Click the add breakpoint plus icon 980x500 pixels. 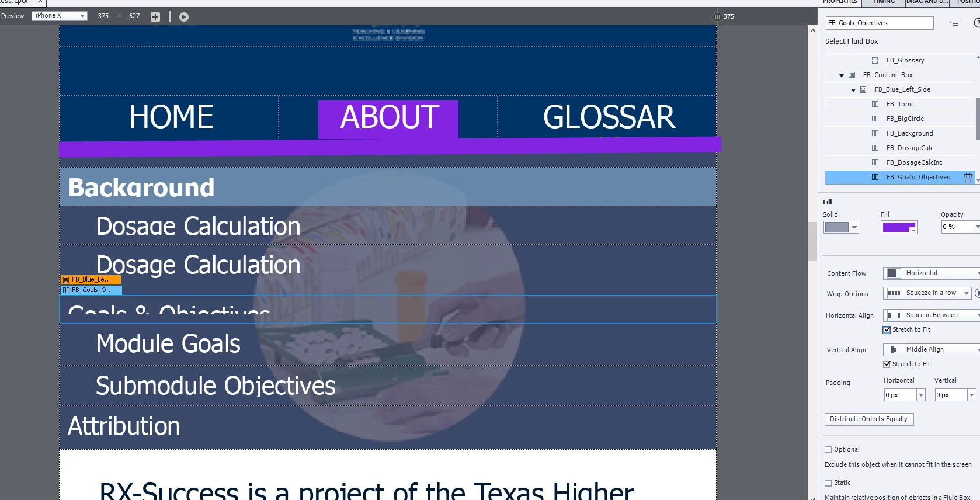pos(155,17)
